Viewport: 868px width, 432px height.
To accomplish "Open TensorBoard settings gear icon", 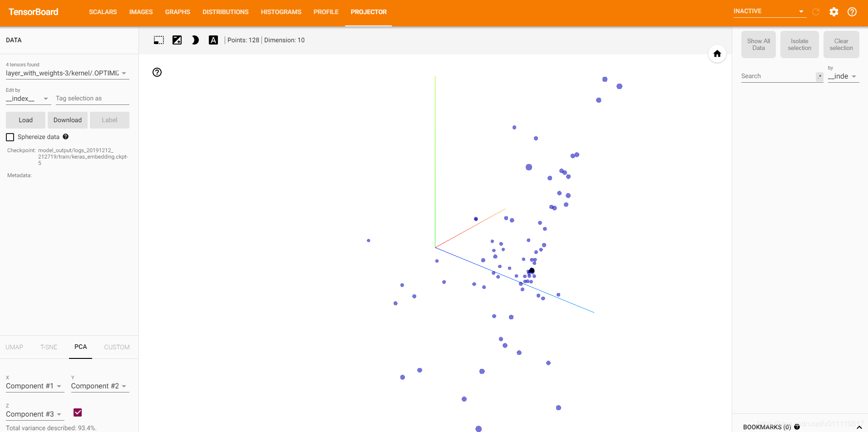I will point(834,12).
